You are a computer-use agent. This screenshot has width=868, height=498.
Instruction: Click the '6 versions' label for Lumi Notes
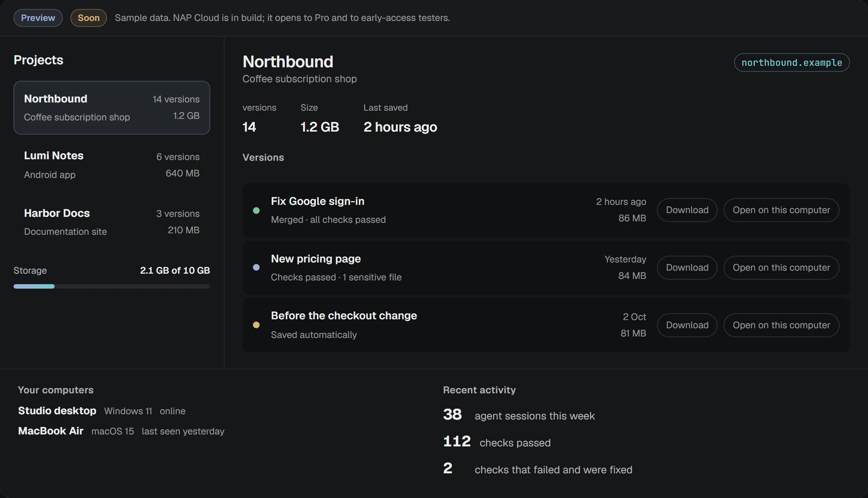coord(178,157)
